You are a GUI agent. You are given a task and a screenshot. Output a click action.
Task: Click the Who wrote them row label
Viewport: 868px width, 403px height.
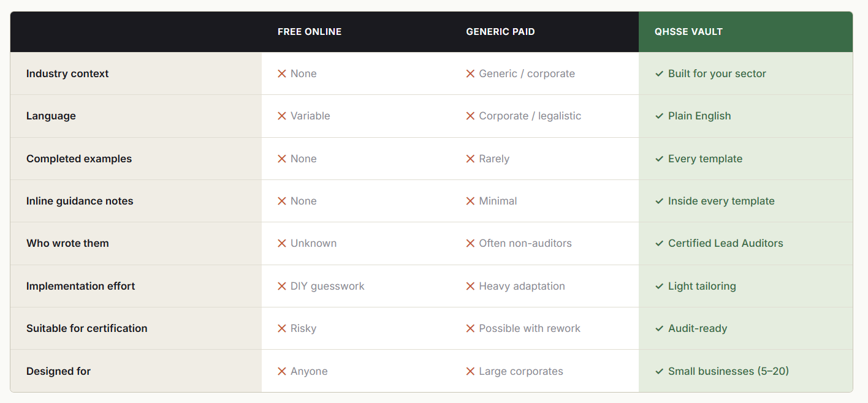(x=67, y=243)
